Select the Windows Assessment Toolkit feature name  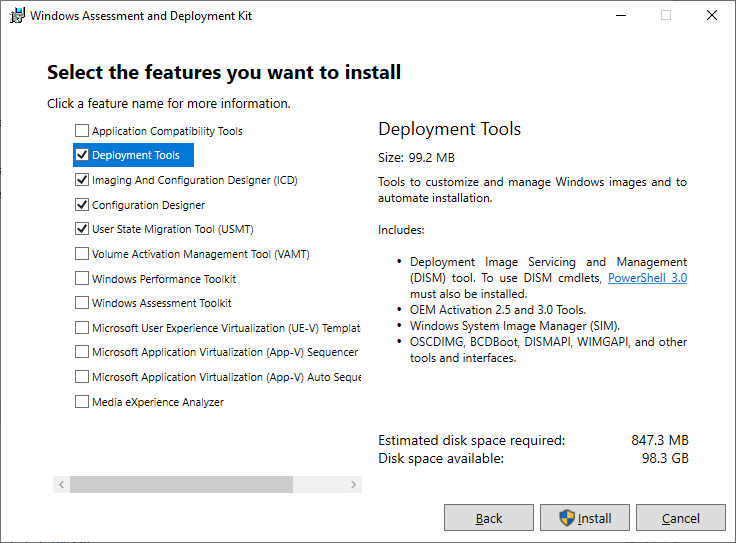click(x=161, y=303)
